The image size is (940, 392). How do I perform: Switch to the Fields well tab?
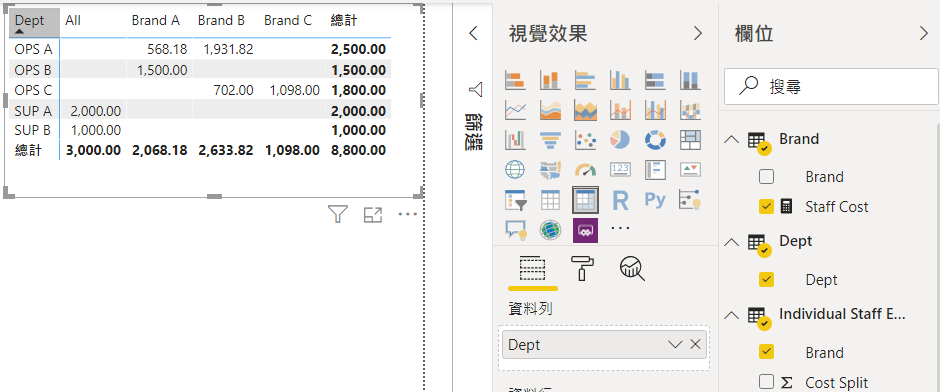(x=532, y=269)
